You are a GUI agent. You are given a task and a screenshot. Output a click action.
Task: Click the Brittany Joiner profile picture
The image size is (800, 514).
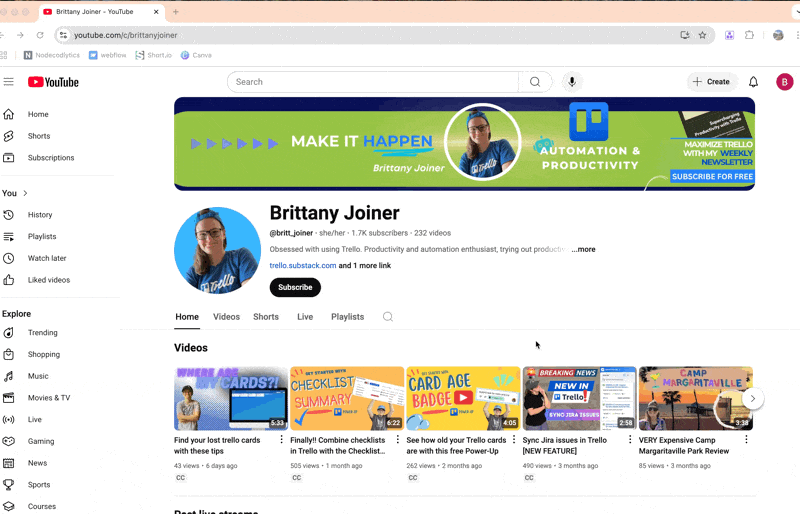(217, 250)
